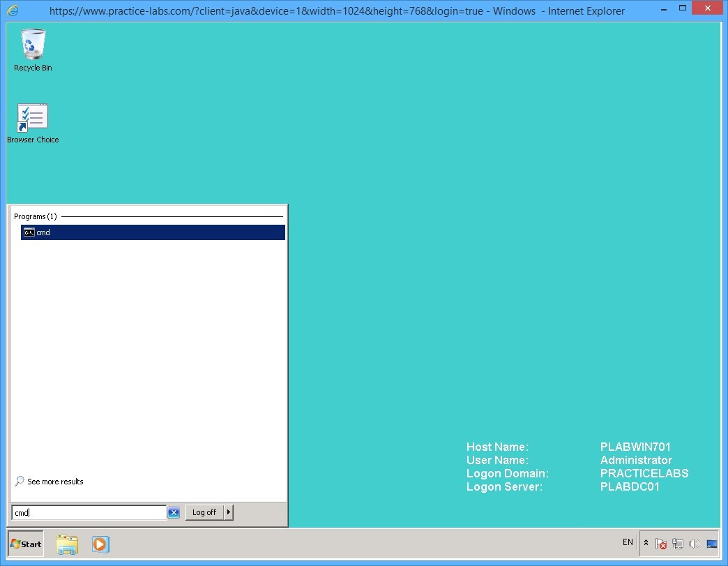Place cursor in the search input field
Screen dimensions: 728x566
coord(87,512)
